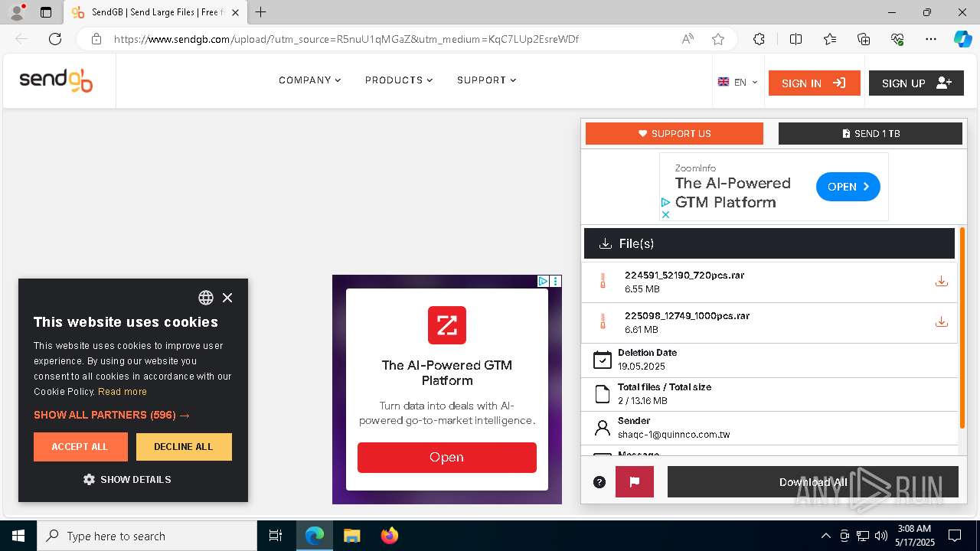Click the red Open button in center ad

click(x=447, y=458)
